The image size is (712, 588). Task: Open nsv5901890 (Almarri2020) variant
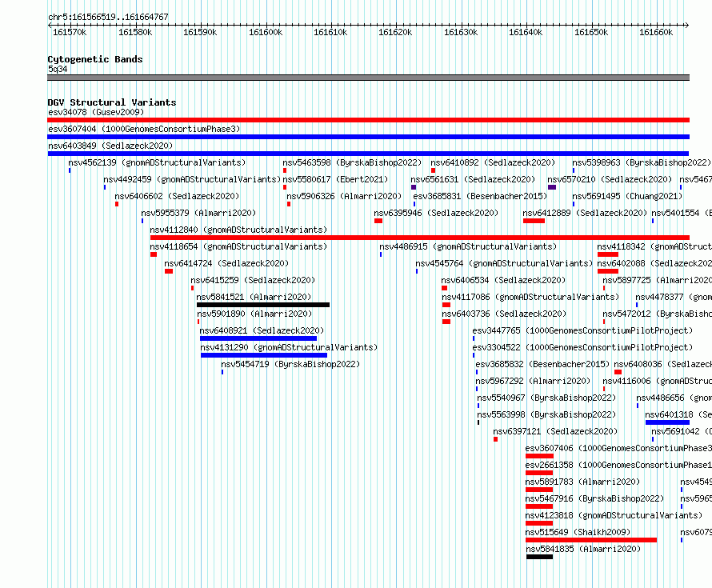click(254, 314)
